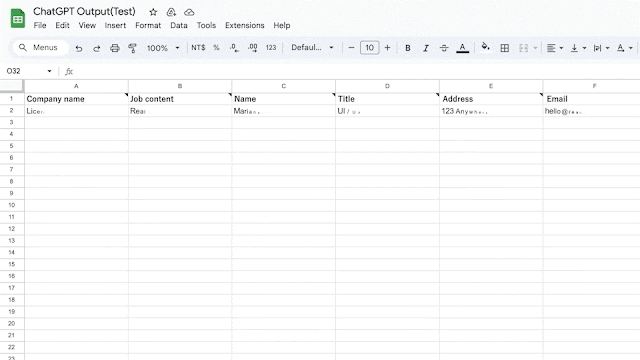This screenshot has height=360, width=640.
Task: Format as NT$ currency
Action: tap(198, 48)
